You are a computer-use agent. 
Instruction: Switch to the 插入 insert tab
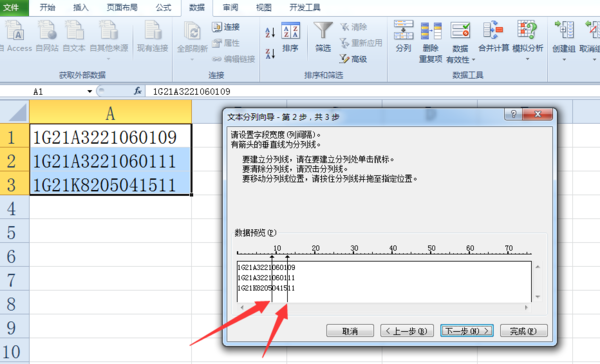pyautogui.click(x=80, y=7)
